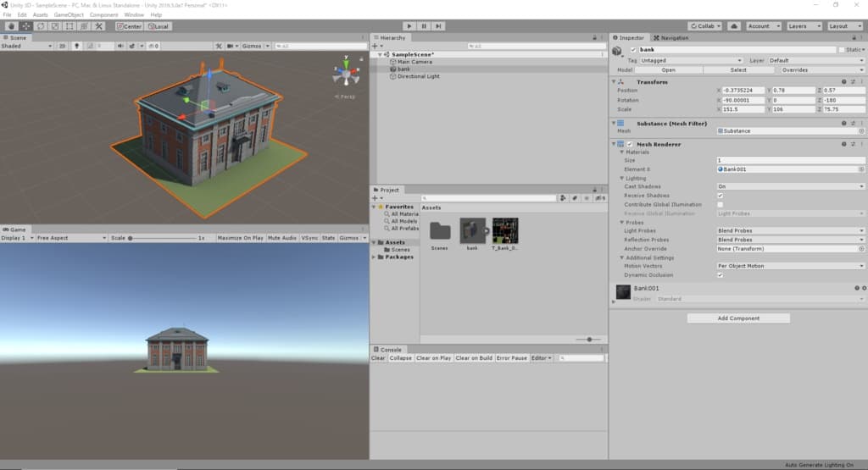Click the Add Component button
The height and width of the screenshot is (470, 868).
coord(738,318)
